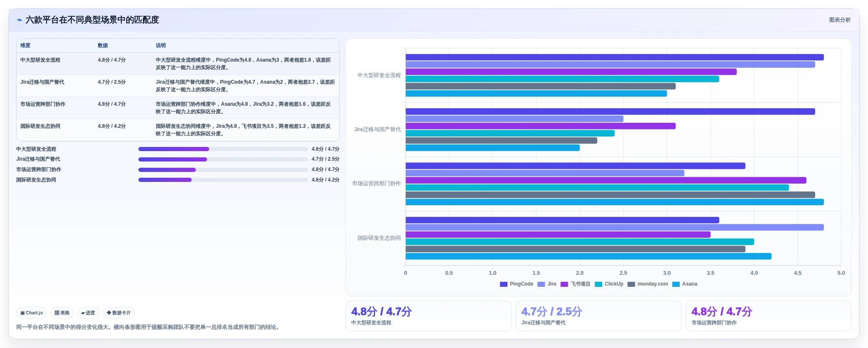Click the Jira迁移与国产替代 chart axis label
Image resolution: width=868 pixels, height=348 pixels.
(378, 129)
